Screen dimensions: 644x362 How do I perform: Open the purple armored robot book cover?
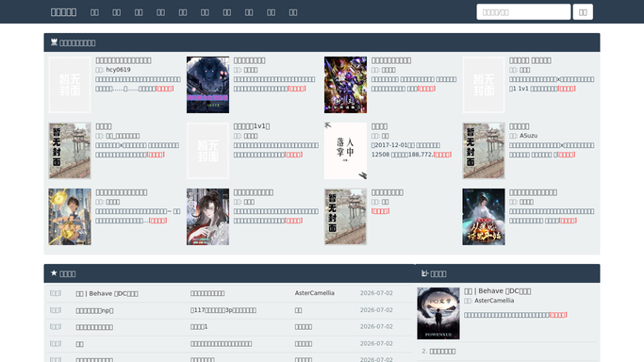click(x=345, y=85)
